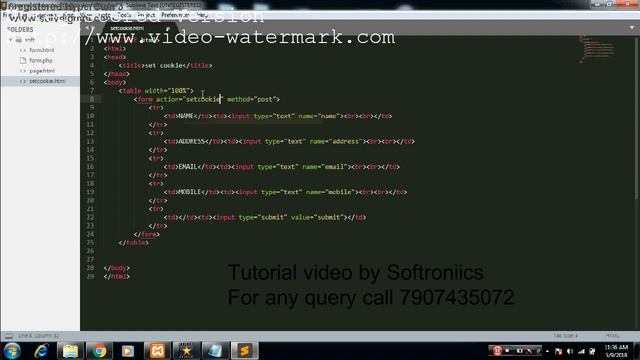Click the 'set cookie' title text
Image resolution: width=640 pixels, height=360 pixels.
click(x=164, y=65)
